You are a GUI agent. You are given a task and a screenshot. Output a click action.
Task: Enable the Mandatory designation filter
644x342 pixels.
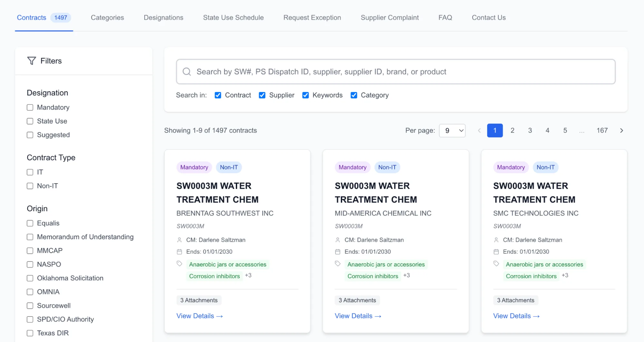tap(30, 108)
